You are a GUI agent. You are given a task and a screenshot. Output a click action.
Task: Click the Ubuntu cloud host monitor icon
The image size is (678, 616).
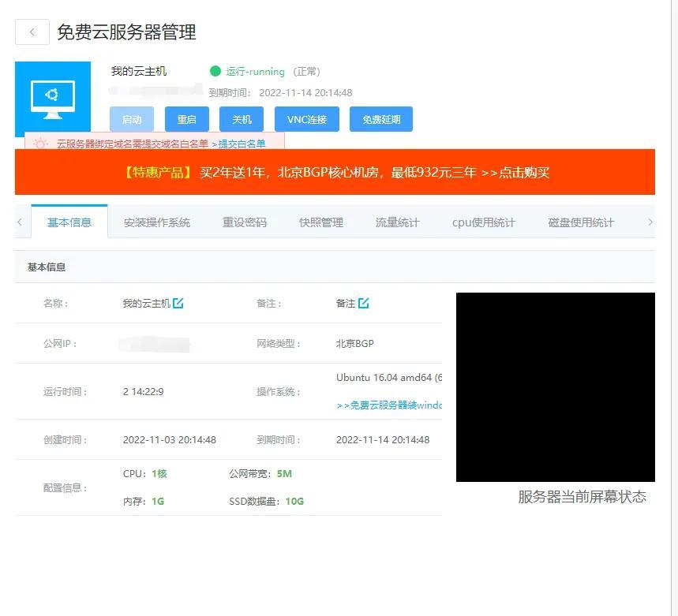click(53, 99)
